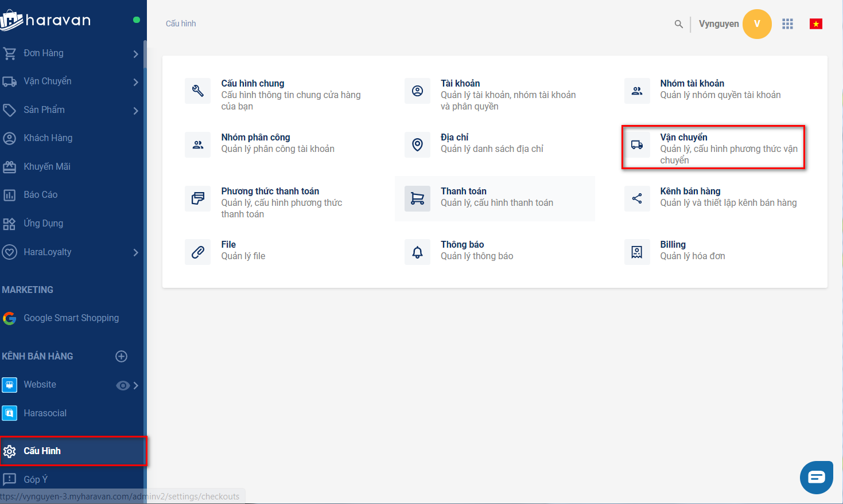Click the plus icon beside Kênh bán hàng

121,356
